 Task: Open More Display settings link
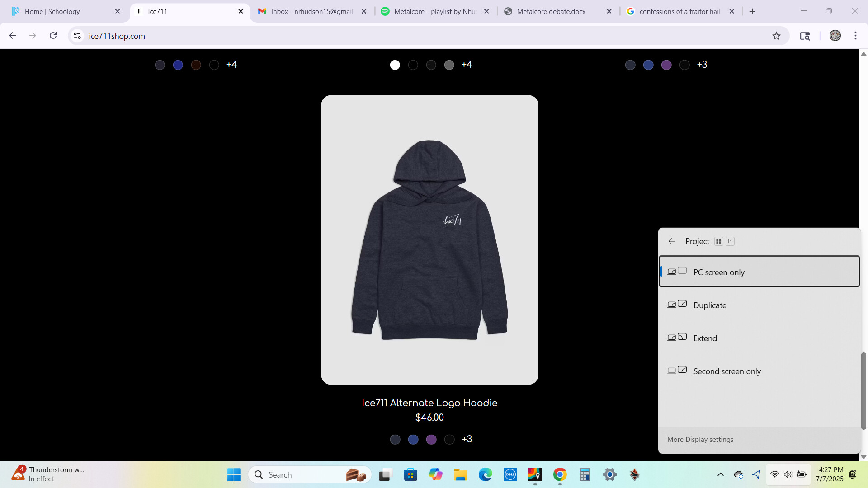pyautogui.click(x=700, y=439)
